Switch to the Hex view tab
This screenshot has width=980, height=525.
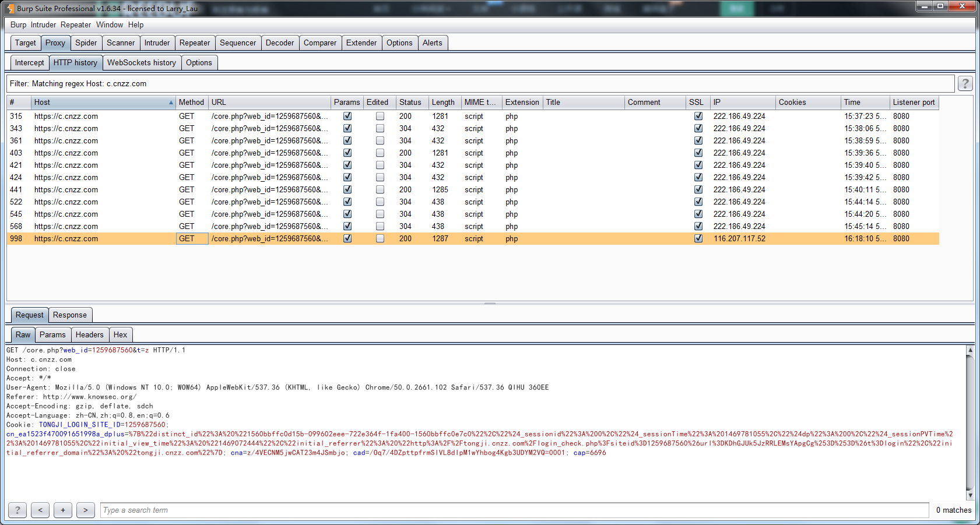pyautogui.click(x=120, y=334)
